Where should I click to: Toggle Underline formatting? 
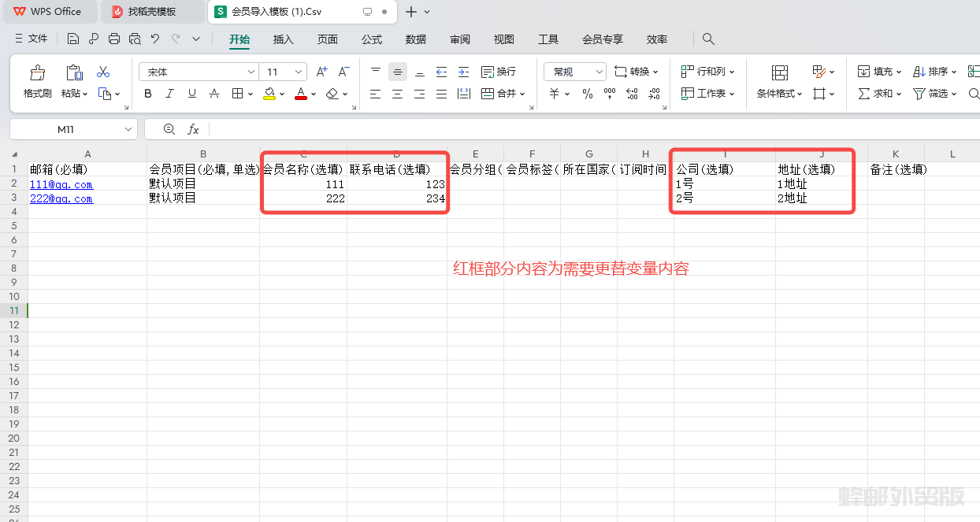point(192,94)
